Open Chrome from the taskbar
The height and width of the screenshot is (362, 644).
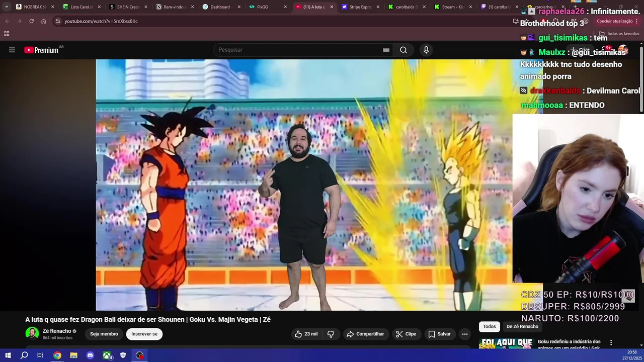(57, 355)
